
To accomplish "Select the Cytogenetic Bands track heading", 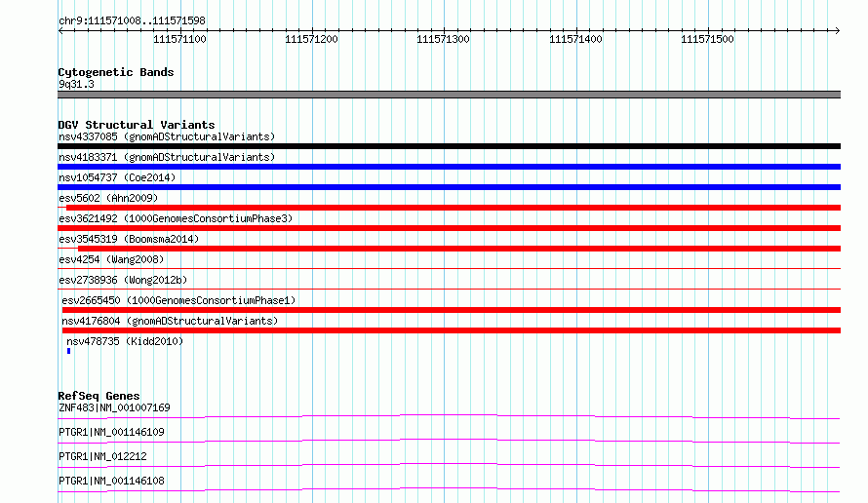I will (x=116, y=72).
